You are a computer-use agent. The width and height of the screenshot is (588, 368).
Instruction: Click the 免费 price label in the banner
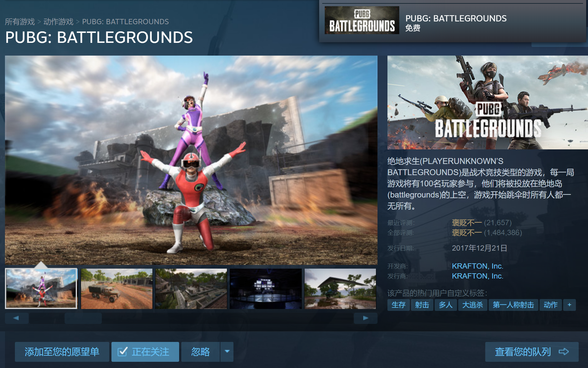(x=413, y=28)
